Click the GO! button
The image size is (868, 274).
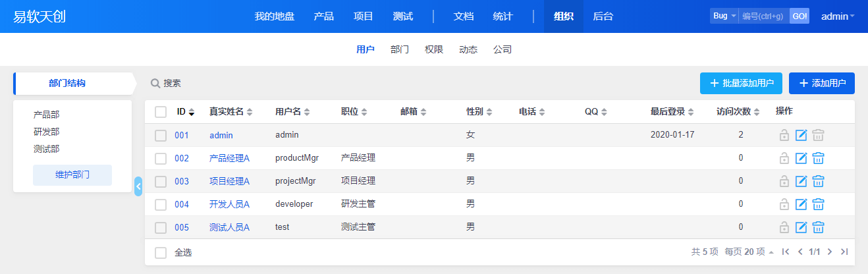[x=800, y=16]
